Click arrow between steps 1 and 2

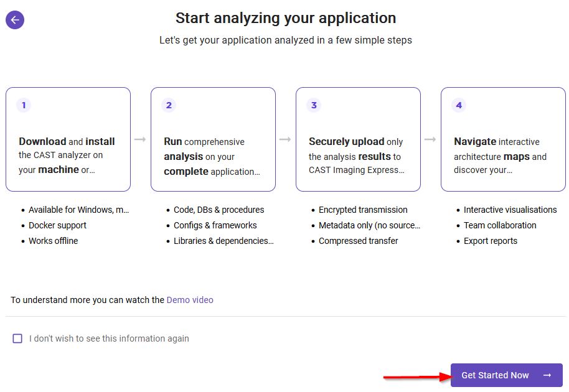pyautogui.click(x=140, y=139)
